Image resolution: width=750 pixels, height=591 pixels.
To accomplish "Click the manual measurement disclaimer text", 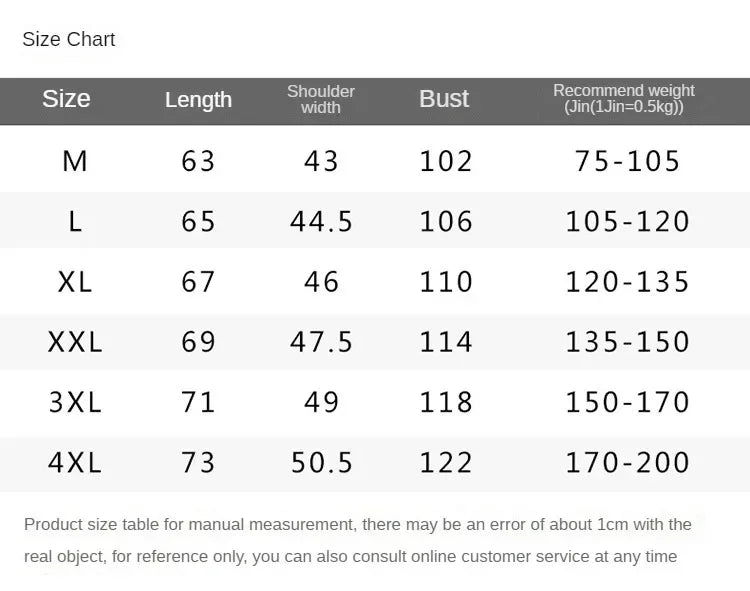I will pyautogui.click(x=358, y=540).
